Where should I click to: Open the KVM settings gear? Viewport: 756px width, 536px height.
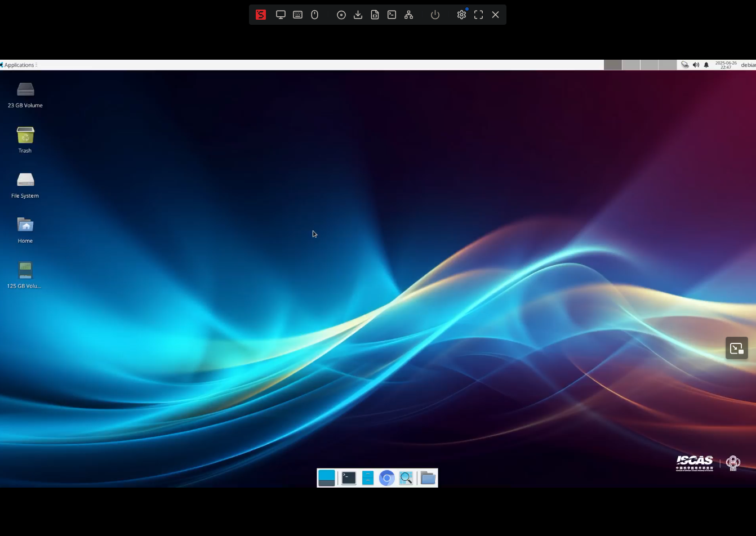tap(461, 15)
